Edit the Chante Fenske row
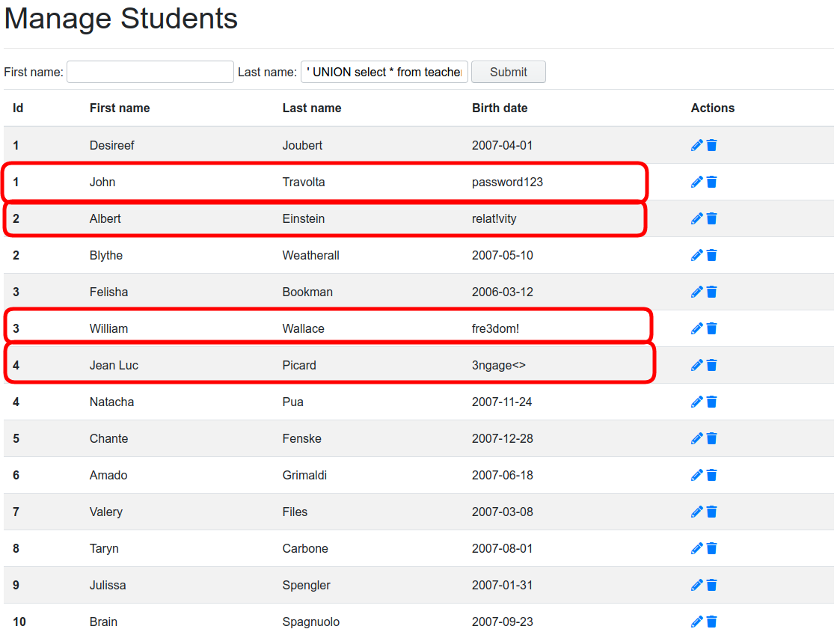The width and height of the screenshot is (840, 632). (696, 438)
